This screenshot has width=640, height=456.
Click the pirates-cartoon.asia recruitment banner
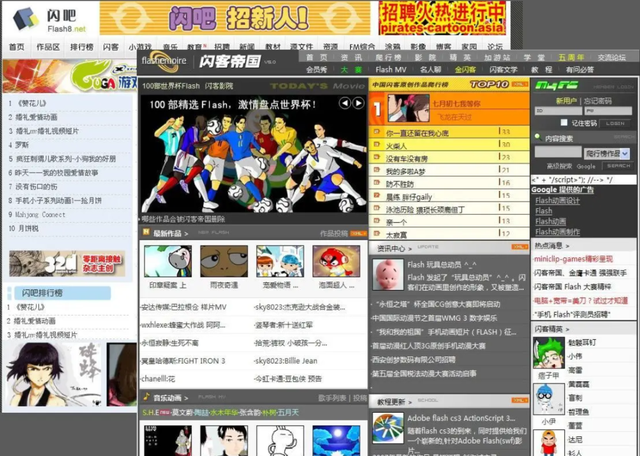[x=442, y=18]
